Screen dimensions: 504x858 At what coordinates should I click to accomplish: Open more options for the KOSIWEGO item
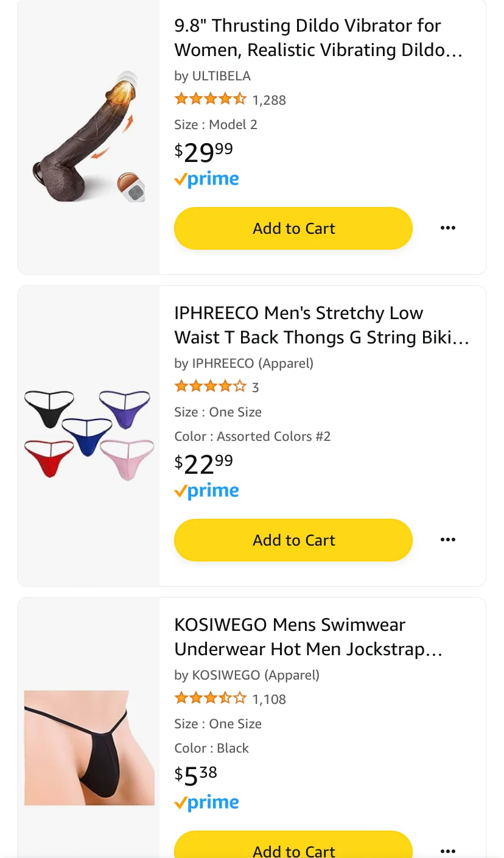447,851
